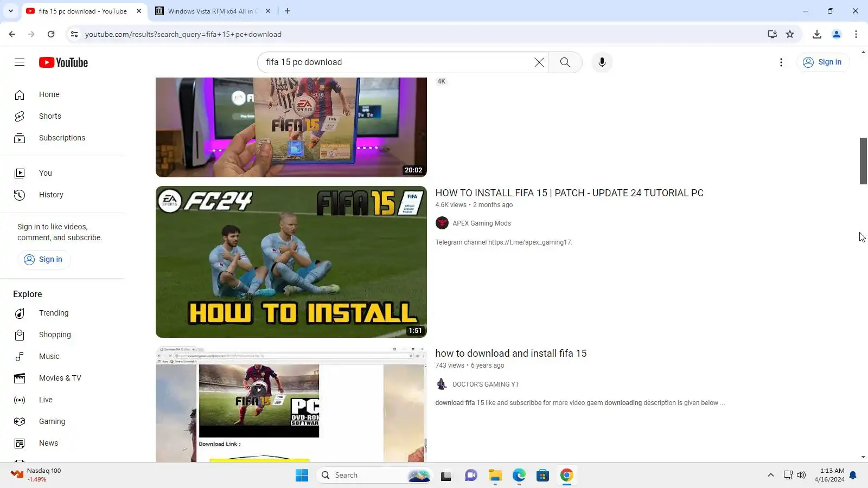Image resolution: width=868 pixels, height=488 pixels.
Task: Browse the News category
Action: click(x=63, y=443)
